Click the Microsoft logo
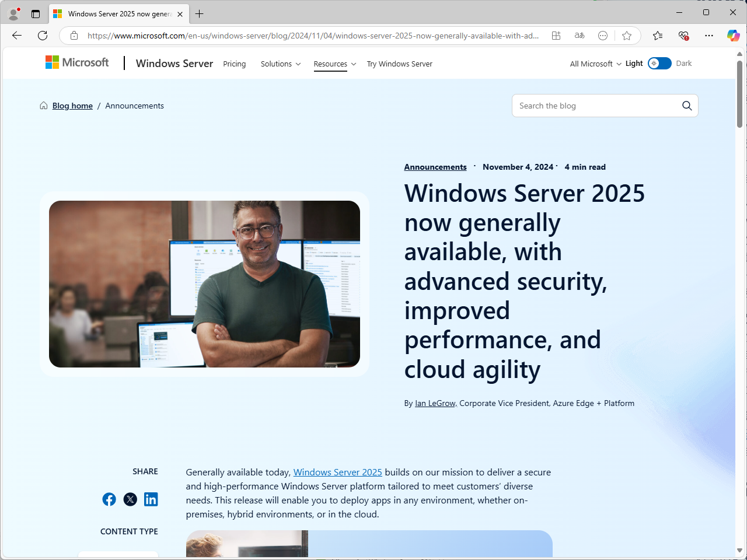Viewport: 747px width, 560px height. (76, 62)
